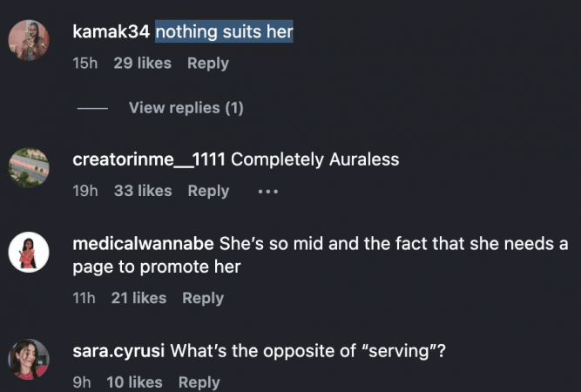
Task: Visit the kamak34 username link
Action: coord(112,33)
